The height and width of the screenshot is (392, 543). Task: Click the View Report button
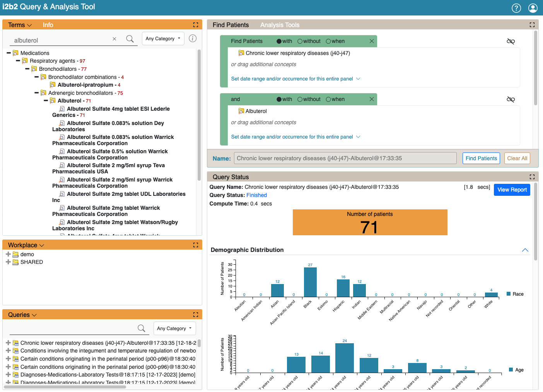pos(512,190)
